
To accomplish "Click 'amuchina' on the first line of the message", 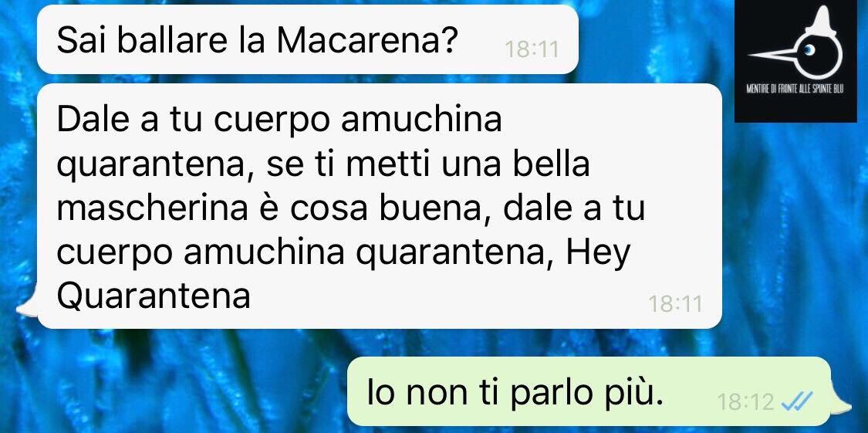I will coord(422,121).
